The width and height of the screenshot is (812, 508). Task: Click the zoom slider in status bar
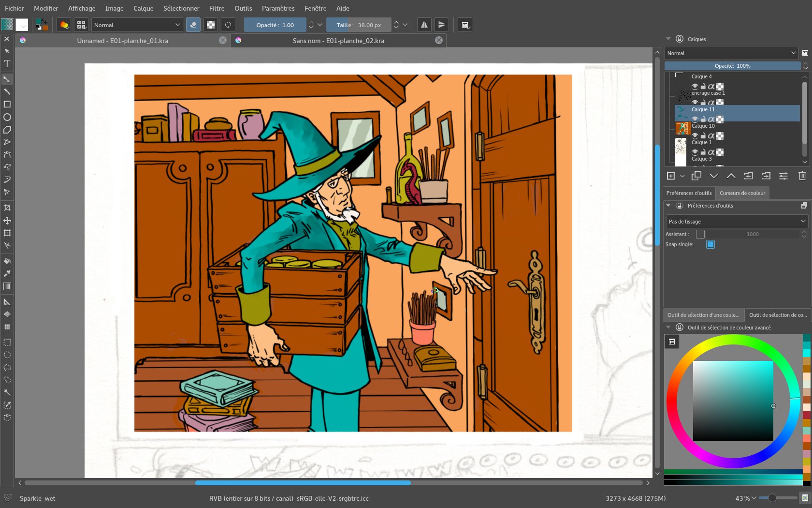(x=778, y=498)
